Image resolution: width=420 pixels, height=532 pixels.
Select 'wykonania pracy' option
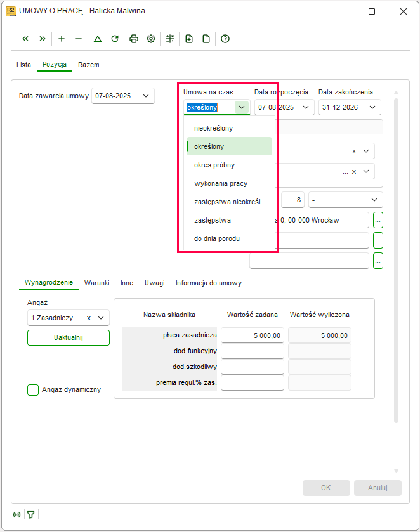tap(229, 183)
